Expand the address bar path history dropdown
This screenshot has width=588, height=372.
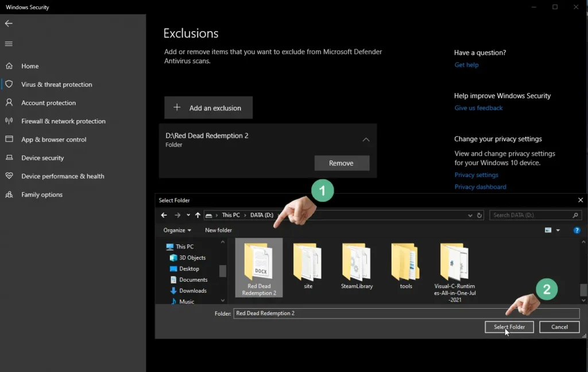pyautogui.click(x=470, y=215)
